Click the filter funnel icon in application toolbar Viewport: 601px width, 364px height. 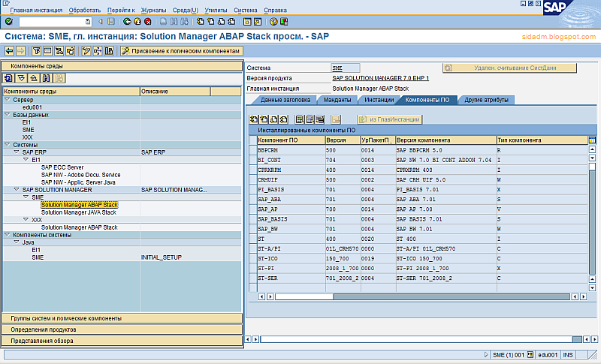point(35,51)
